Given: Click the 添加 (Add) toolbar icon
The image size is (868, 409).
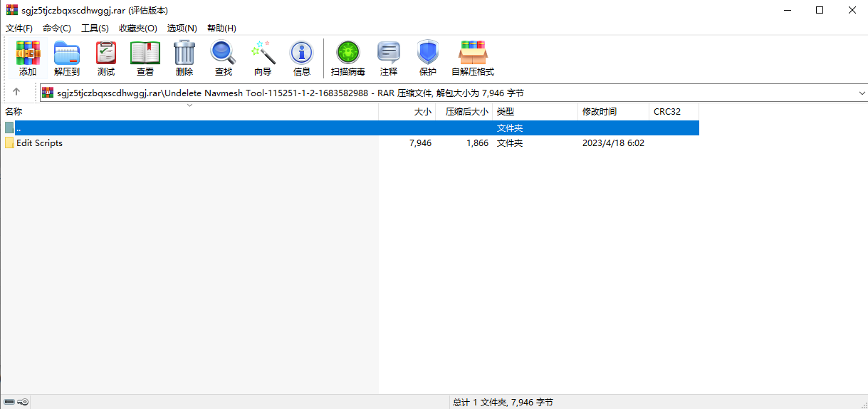Looking at the screenshot, I should pos(28,58).
